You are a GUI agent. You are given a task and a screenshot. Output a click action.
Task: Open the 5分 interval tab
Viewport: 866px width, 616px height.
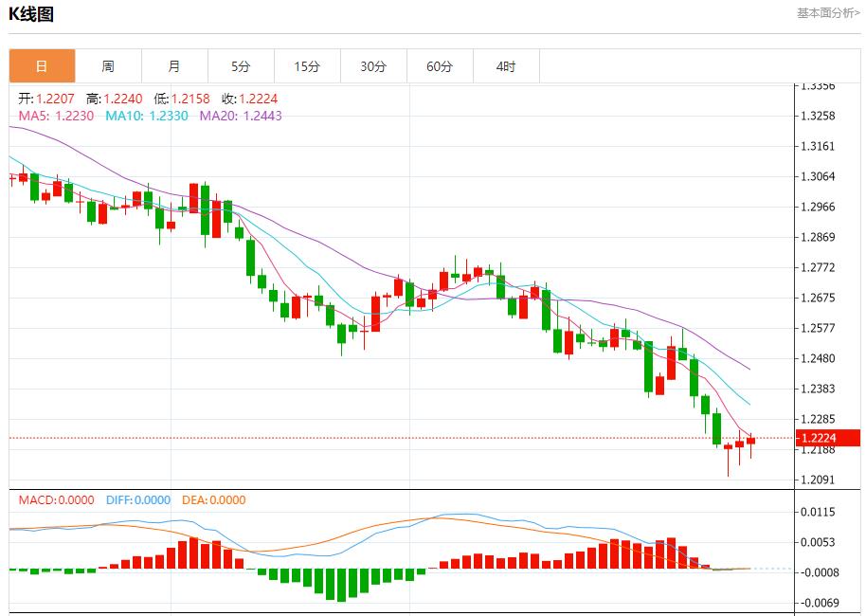click(241, 66)
